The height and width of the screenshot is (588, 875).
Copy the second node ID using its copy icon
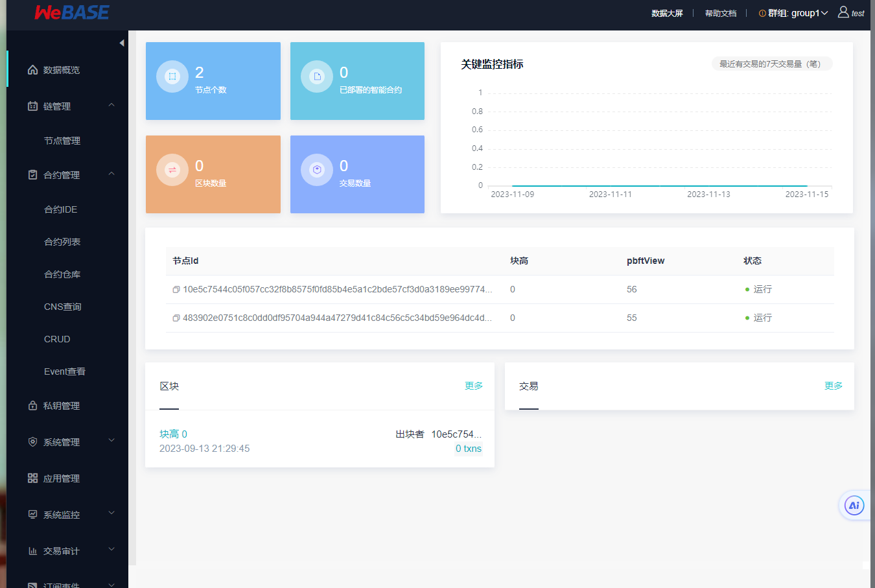tap(176, 318)
